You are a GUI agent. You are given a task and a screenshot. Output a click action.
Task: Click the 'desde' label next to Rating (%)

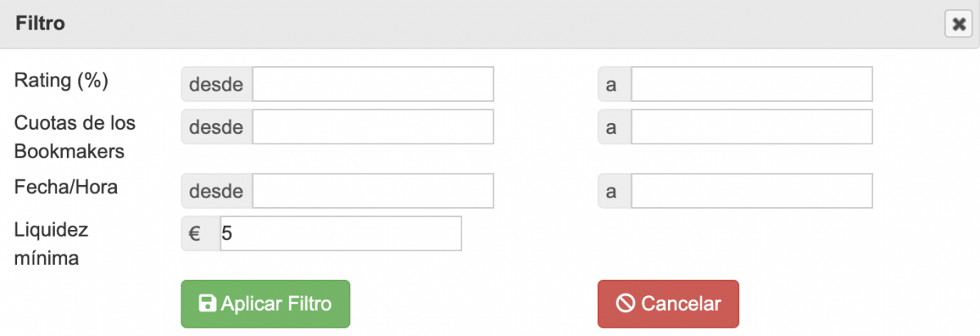point(216,84)
